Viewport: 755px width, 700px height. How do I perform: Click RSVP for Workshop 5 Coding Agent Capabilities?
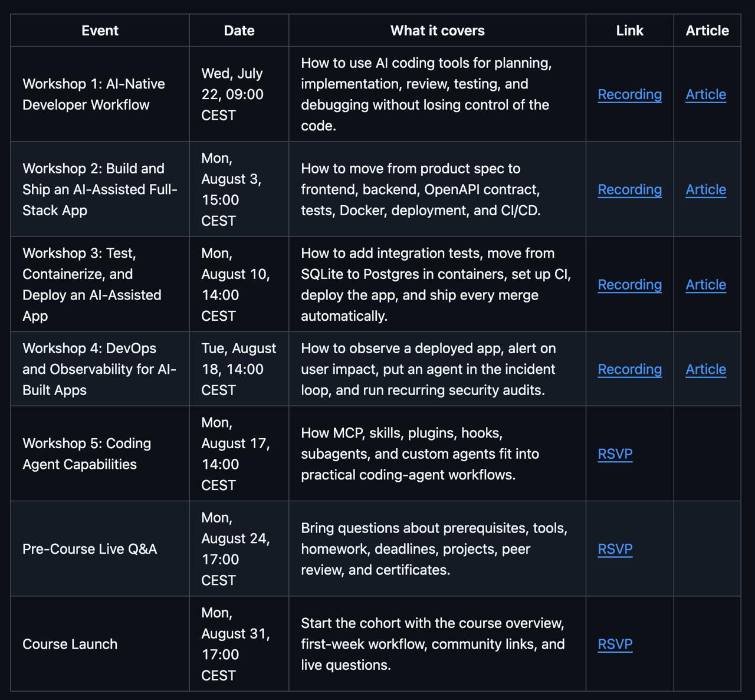pos(615,453)
